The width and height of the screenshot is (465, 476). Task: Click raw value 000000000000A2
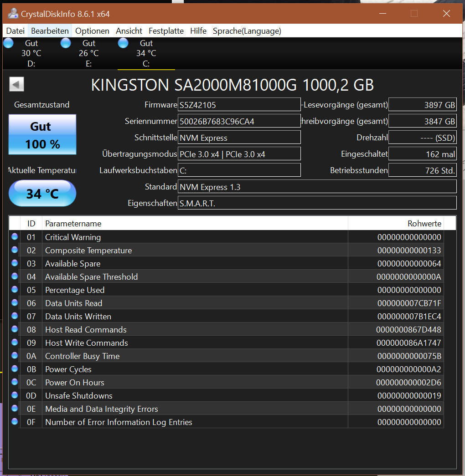409,369
